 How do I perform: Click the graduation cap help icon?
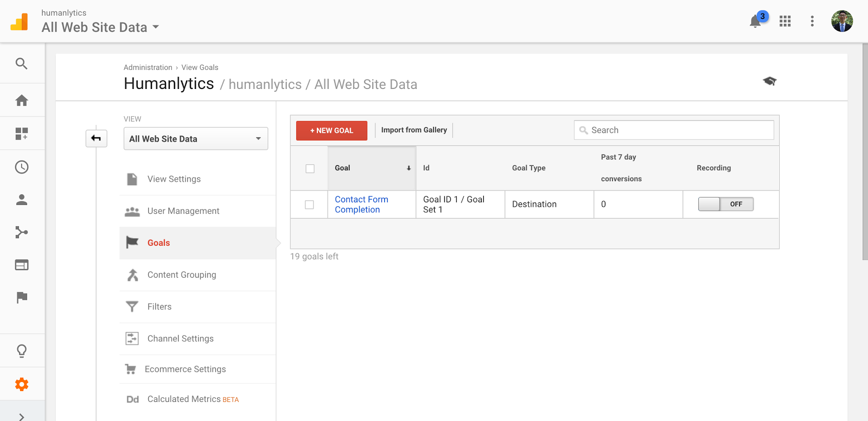pyautogui.click(x=769, y=81)
